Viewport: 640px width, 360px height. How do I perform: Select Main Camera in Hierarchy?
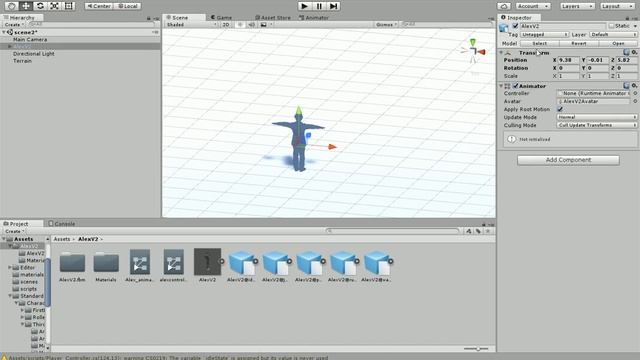(30, 40)
